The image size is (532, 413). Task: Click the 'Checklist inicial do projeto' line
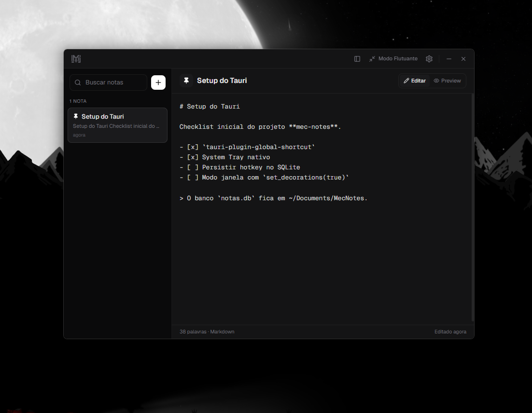260,127
